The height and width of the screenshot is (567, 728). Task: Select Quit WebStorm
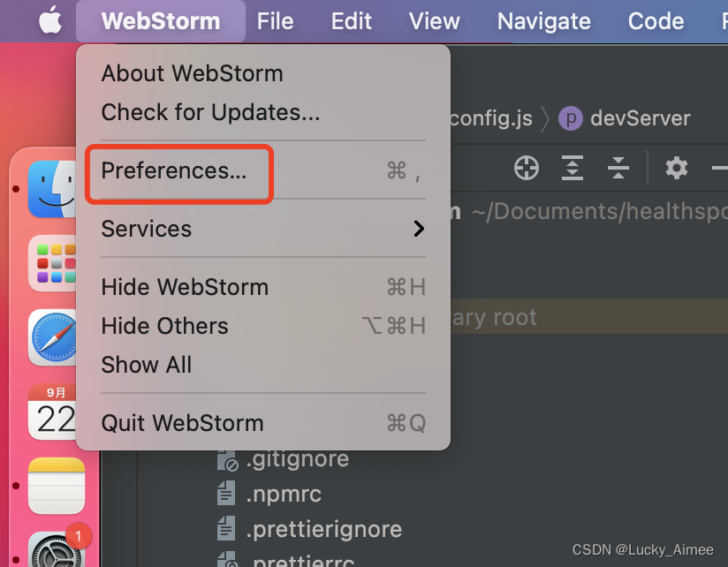(182, 423)
